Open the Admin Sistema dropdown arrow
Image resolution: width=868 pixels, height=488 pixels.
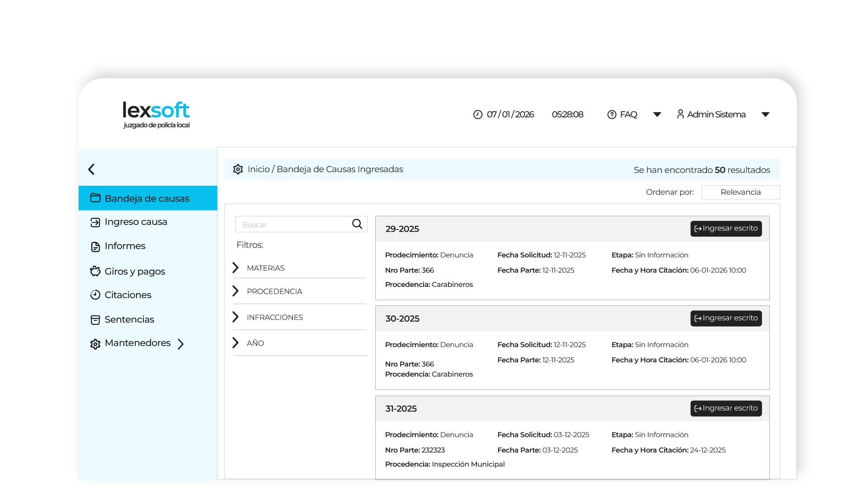coord(765,115)
